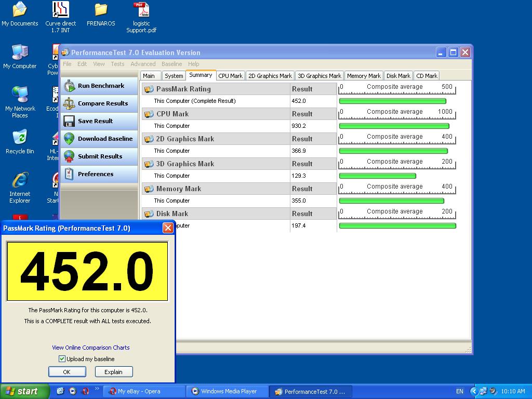Open the Advanced menu
The width and height of the screenshot is (532, 399).
(143, 64)
